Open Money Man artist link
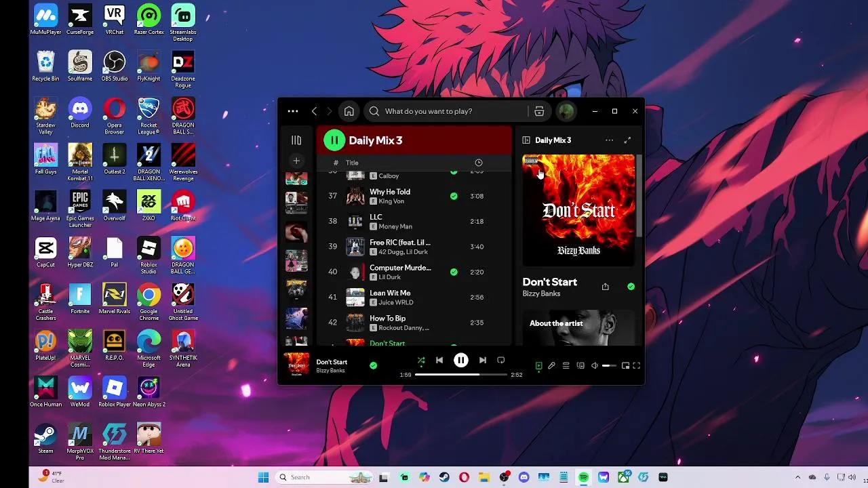 pos(395,226)
